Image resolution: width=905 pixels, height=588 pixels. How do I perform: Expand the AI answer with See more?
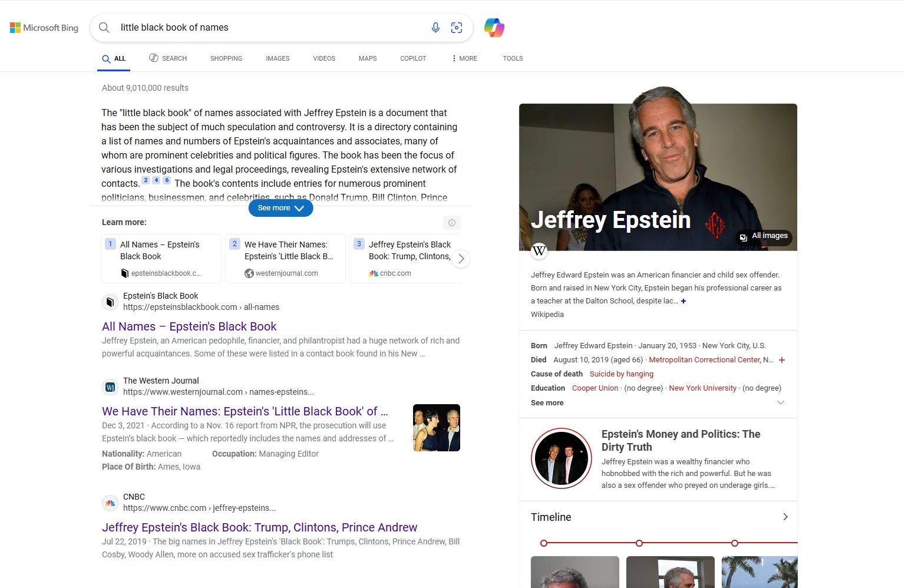[280, 208]
